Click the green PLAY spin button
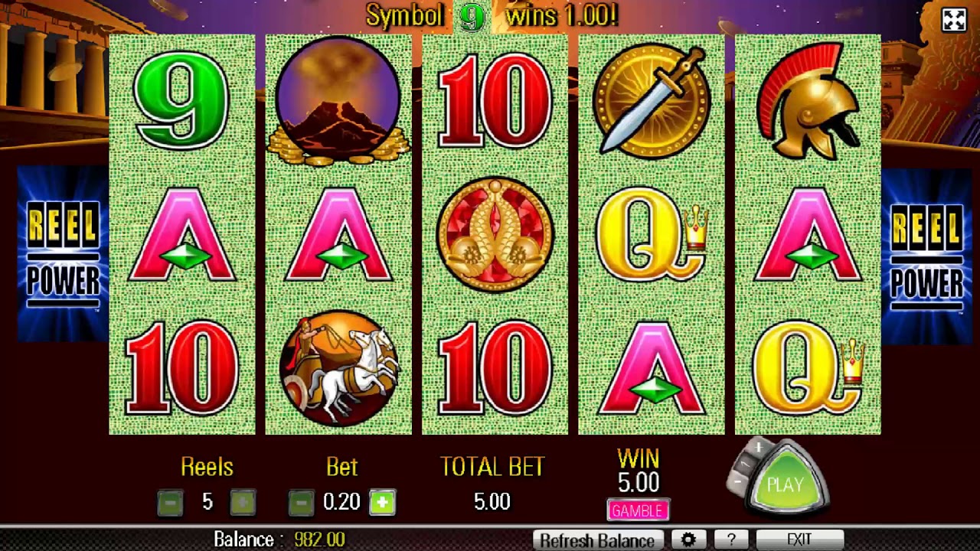Image resolution: width=980 pixels, height=551 pixels. pyautogui.click(x=787, y=484)
